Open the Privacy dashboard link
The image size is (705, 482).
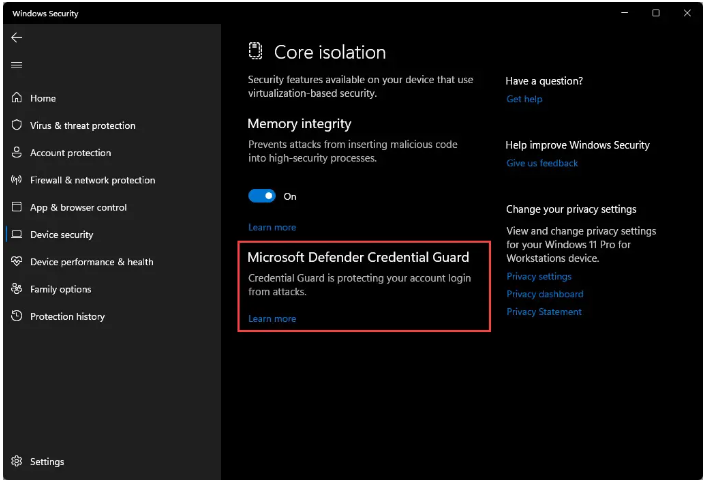tap(545, 294)
